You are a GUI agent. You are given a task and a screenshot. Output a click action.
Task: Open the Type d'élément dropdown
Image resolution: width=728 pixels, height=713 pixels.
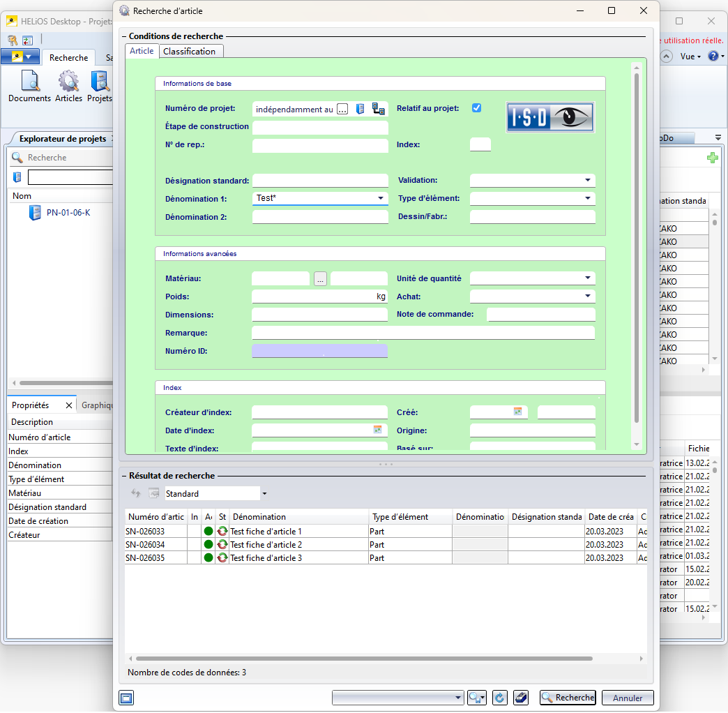click(588, 199)
